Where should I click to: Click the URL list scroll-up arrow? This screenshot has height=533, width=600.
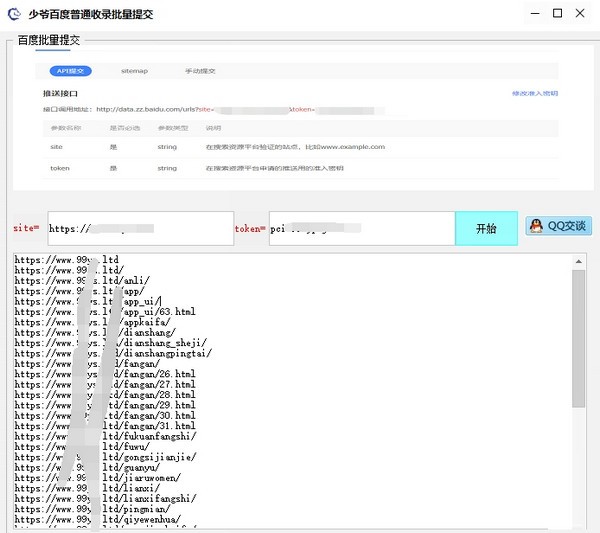[x=579, y=261]
